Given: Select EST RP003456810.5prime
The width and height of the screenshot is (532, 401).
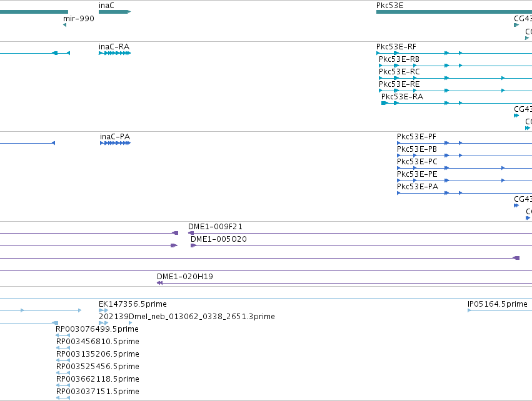Looking at the screenshot, I should pos(98,342).
